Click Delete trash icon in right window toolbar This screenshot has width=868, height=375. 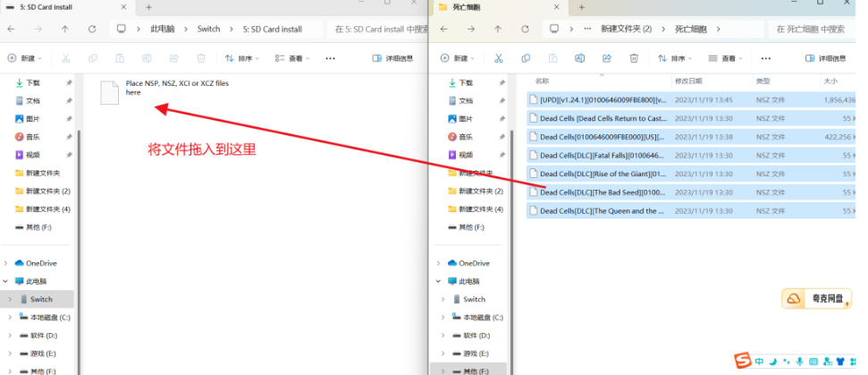(634, 58)
